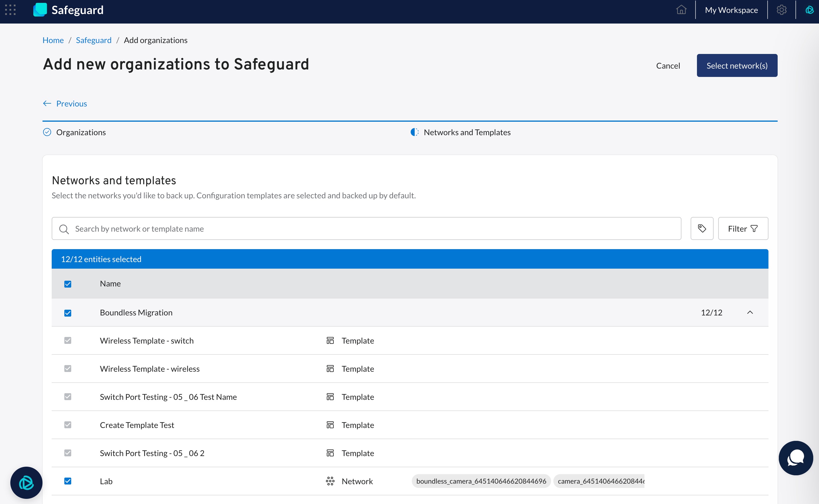Open settings gear icon in header

point(781,10)
